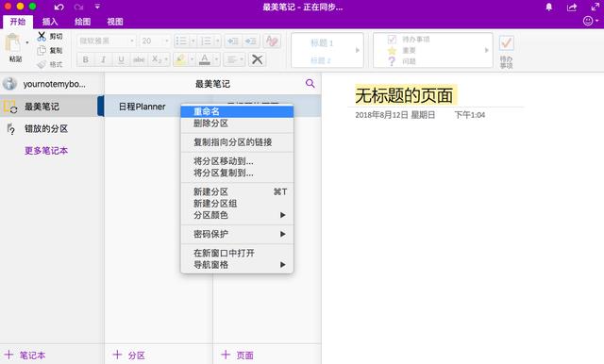This screenshot has width=604, height=364.
Task: Click the share icon in title bar
Action: click(572, 7)
